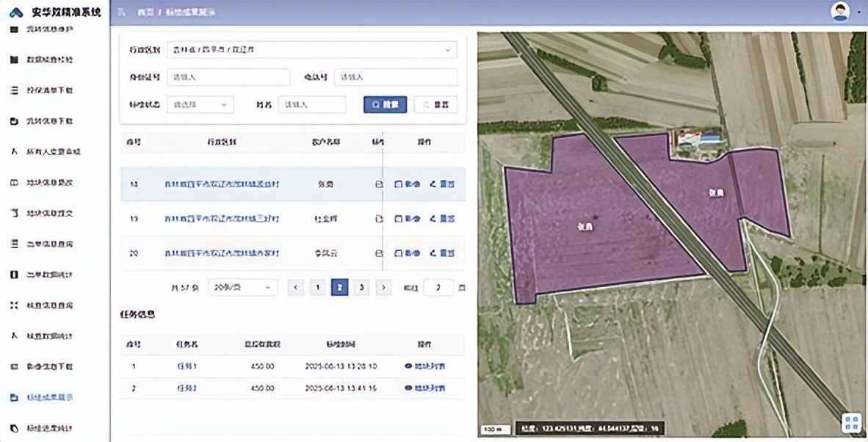Click the 系统 logo icon at top left
The height and width of the screenshot is (442, 868).
pos(15,12)
